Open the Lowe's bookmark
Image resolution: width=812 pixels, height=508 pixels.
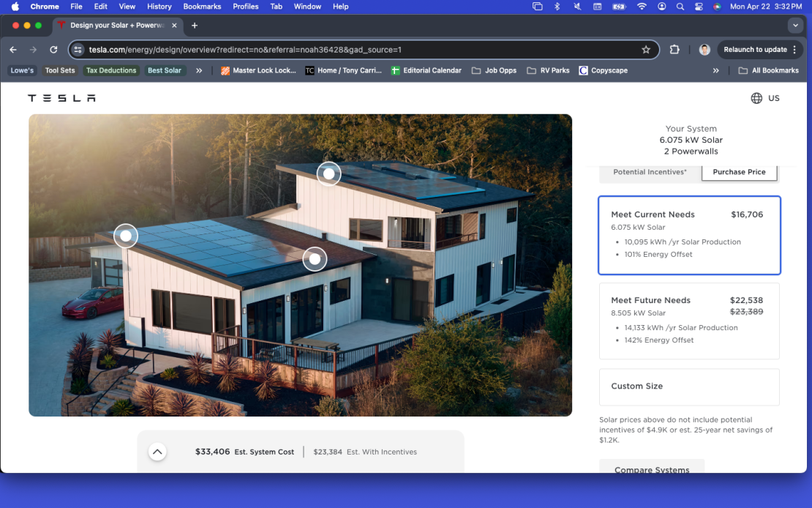tap(22, 70)
